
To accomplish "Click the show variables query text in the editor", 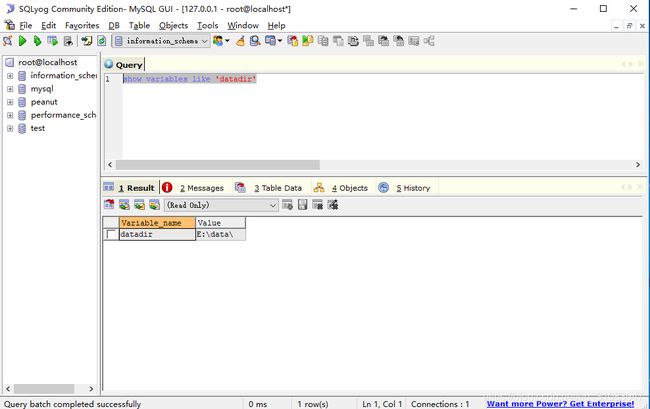I will pyautogui.click(x=190, y=79).
